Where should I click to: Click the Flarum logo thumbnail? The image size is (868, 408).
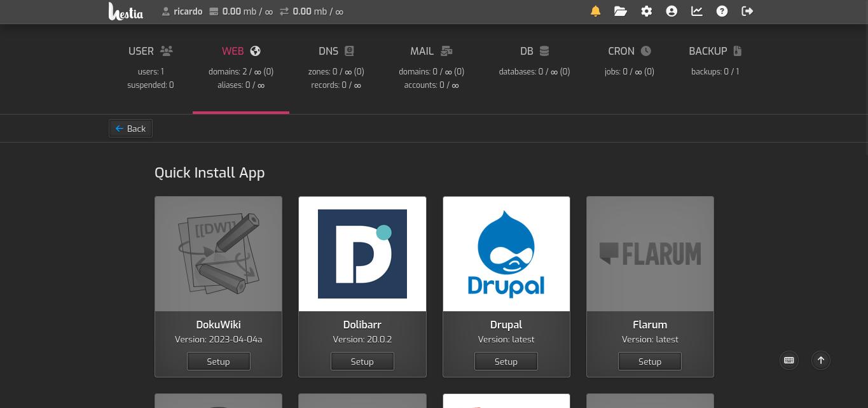click(650, 254)
